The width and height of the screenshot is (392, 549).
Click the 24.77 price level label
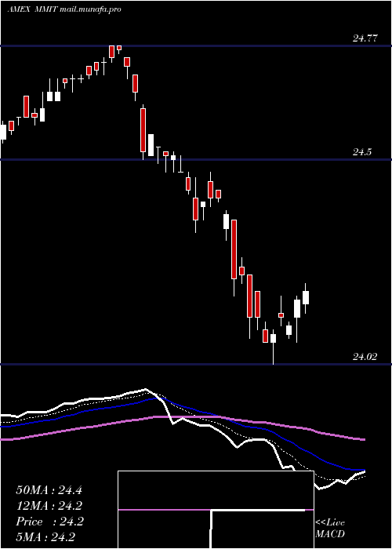tap(365, 38)
